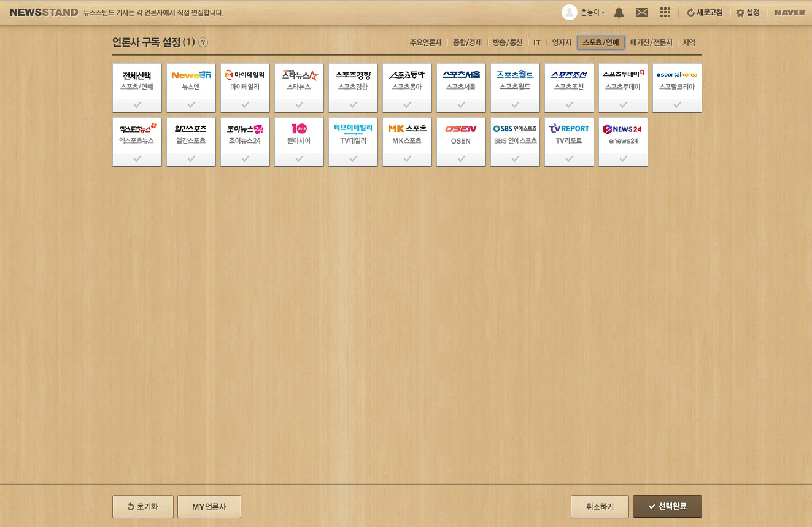Switch to IT tab

[x=537, y=43]
